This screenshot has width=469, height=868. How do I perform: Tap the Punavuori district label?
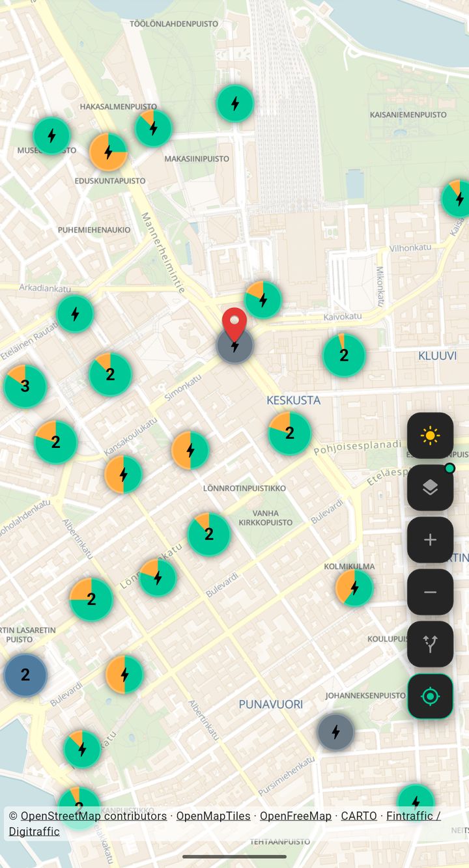click(271, 704)
